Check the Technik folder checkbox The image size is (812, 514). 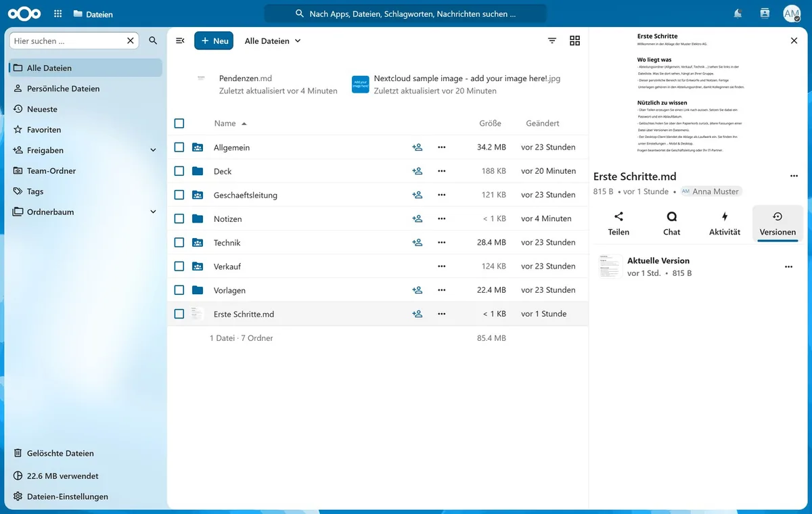[179, 242]
